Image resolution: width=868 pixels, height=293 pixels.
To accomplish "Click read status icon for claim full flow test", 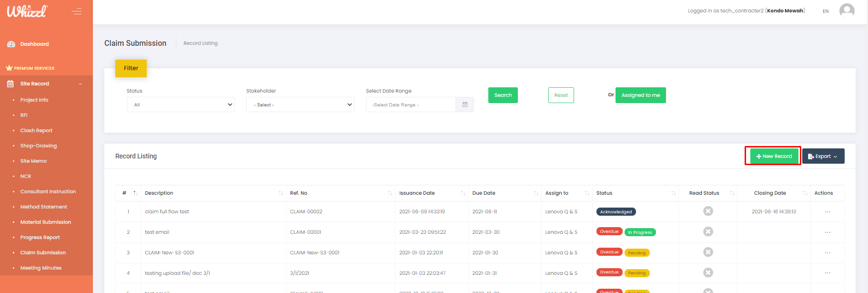I will click(x=708, y=211).
